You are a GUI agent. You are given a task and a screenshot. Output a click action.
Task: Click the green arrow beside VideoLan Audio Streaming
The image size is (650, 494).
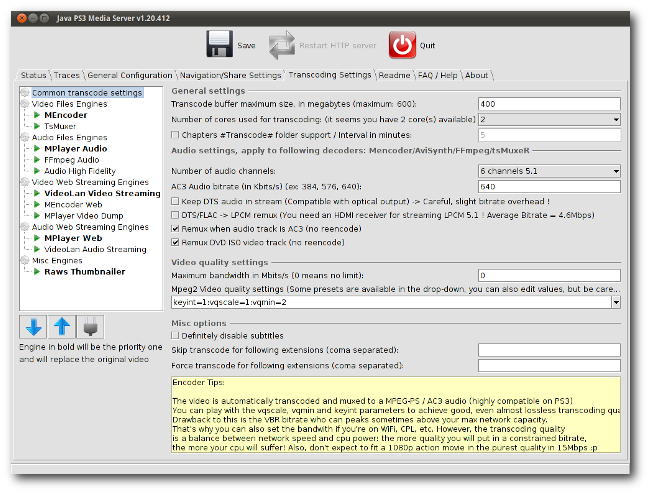(37, 249)
